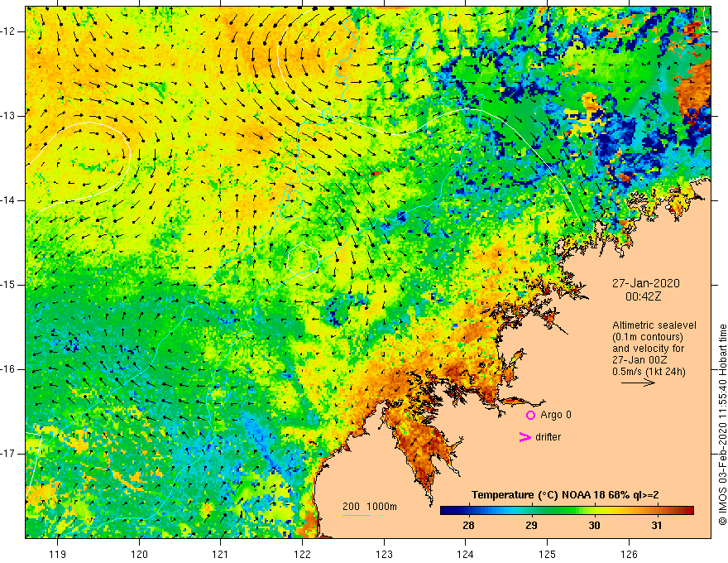Click the '27-Jan-2020' date text
Viewport: 728px width, 563px height.
tap(646, 283)
